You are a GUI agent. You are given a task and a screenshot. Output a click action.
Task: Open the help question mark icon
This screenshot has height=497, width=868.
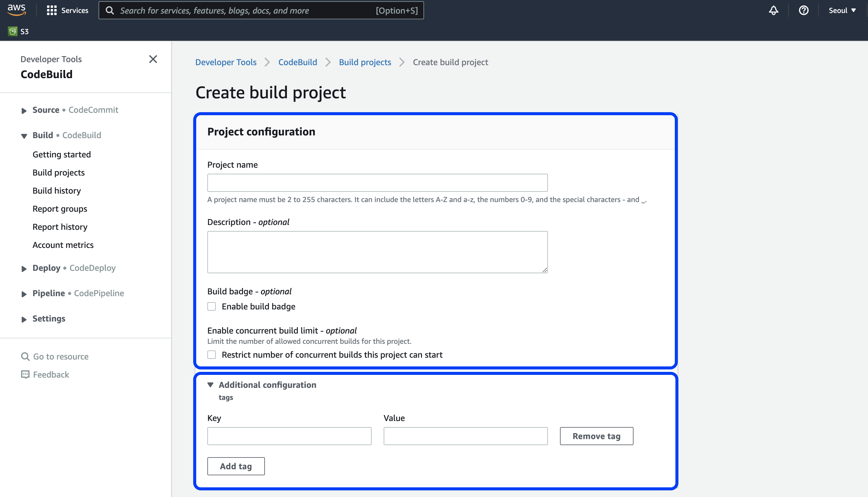click(x=804, y=10)
